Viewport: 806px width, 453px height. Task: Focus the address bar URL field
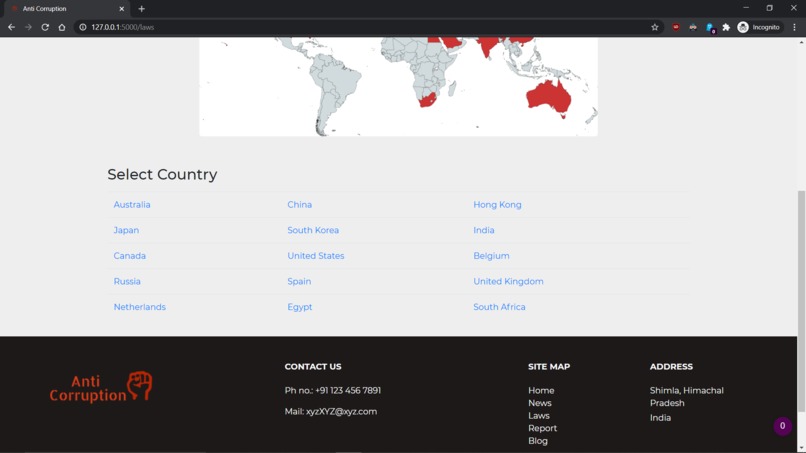tap(360, 27)
